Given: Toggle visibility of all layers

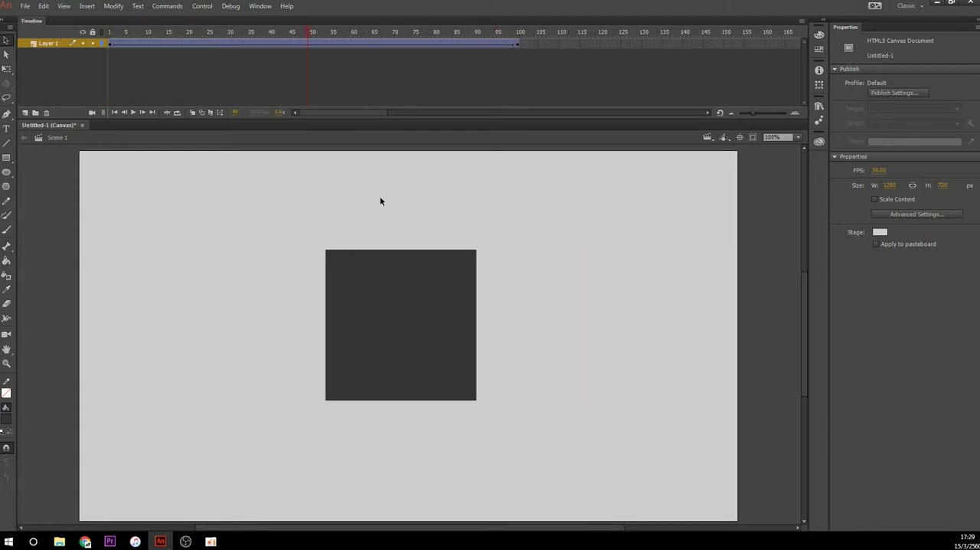Looking at the screenshot, I should (83, 32).
